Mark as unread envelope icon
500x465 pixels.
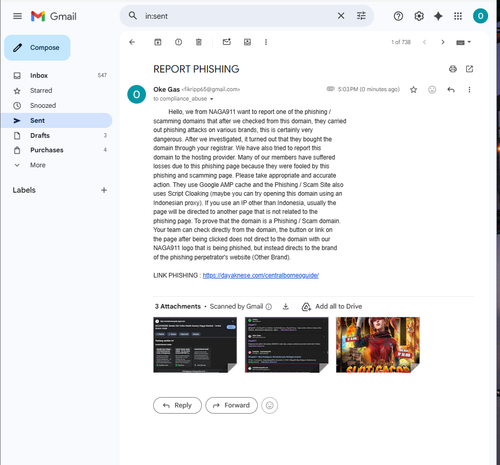tap(227, 42)
